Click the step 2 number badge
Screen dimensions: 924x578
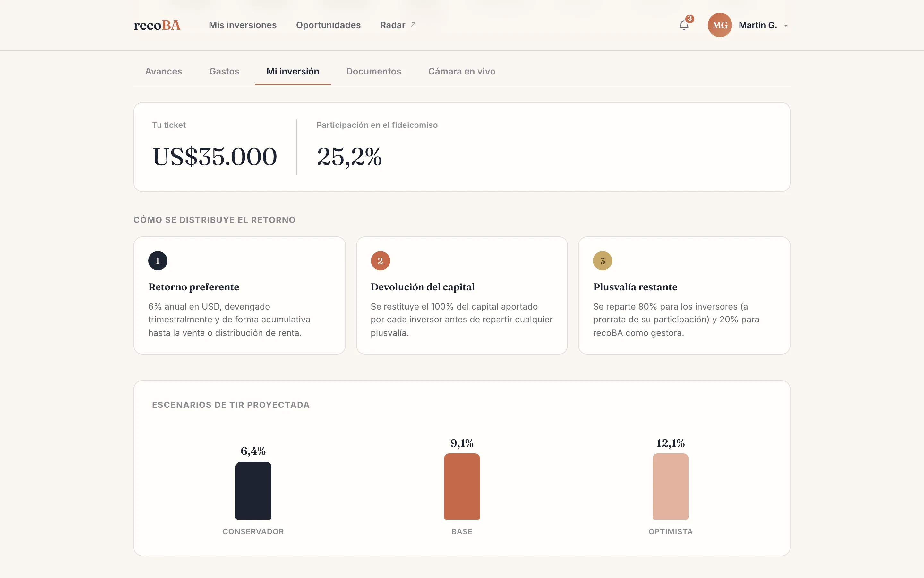(x=380, y=261)
